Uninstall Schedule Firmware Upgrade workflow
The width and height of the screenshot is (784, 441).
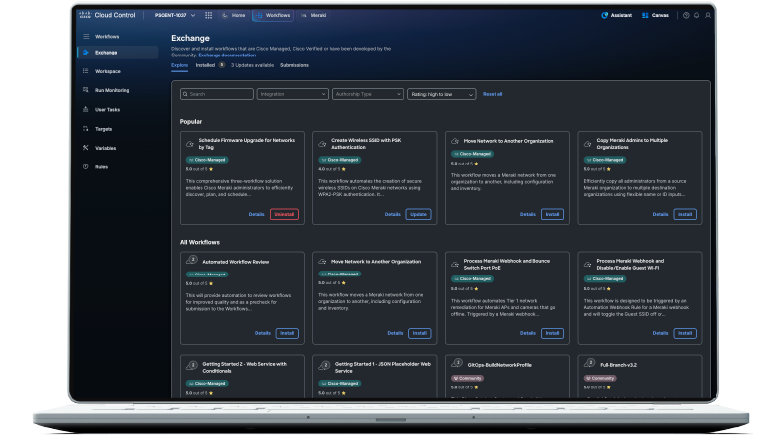coord(284,214)
